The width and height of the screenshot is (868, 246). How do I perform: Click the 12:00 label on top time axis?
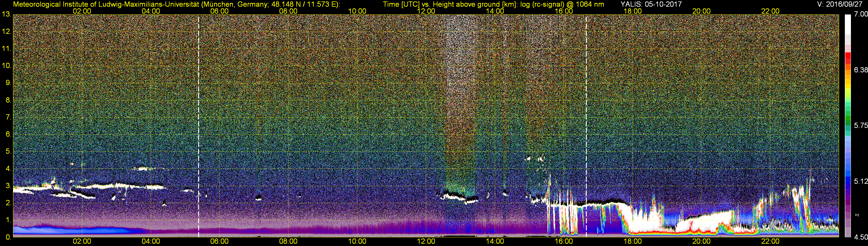pos(426,11)
